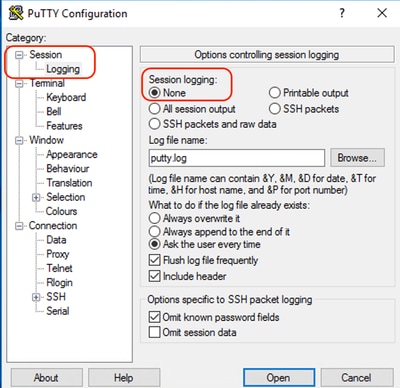Collapse the Terminal tree node

click(x=20, y=83)
